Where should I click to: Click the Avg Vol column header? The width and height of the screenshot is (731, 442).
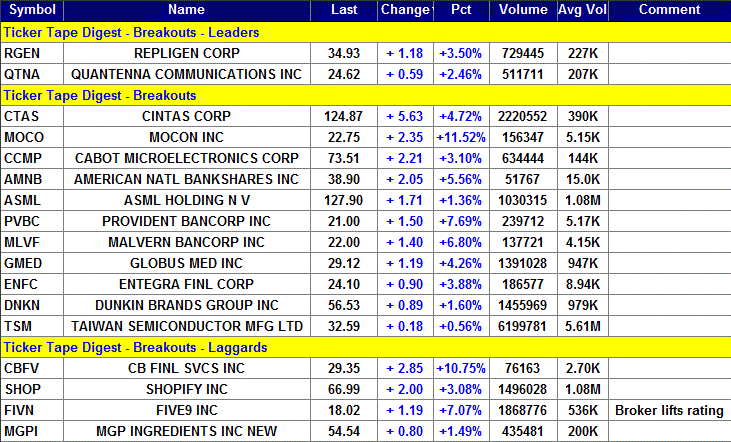click(x=583, y=10)
